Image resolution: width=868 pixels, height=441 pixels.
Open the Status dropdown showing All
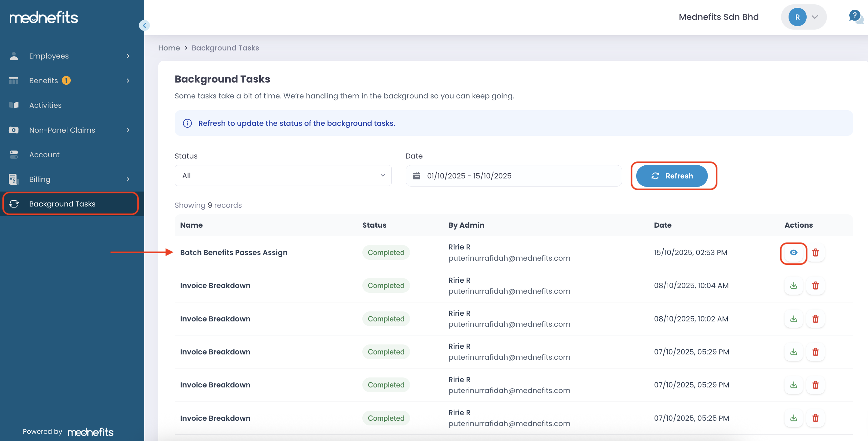[283, 176]
